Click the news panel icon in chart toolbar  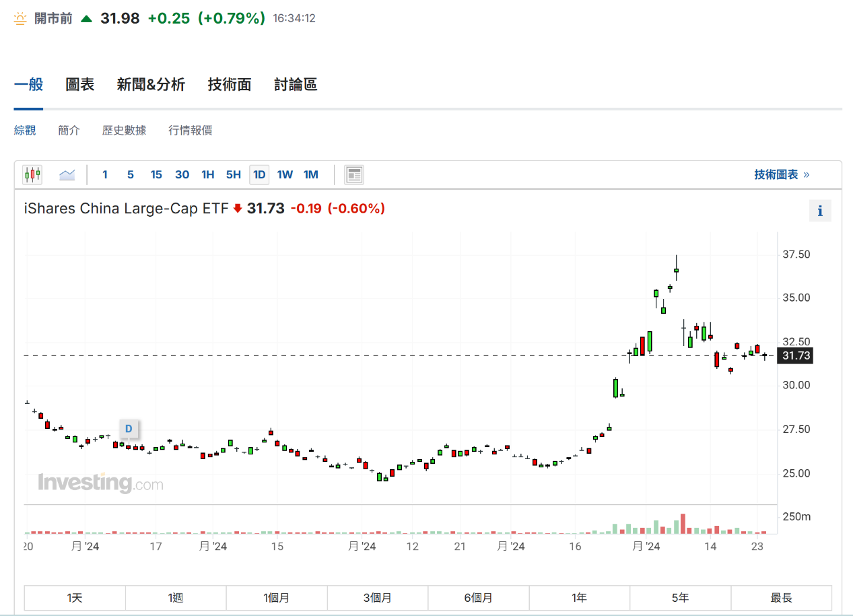tap(354, 175)
